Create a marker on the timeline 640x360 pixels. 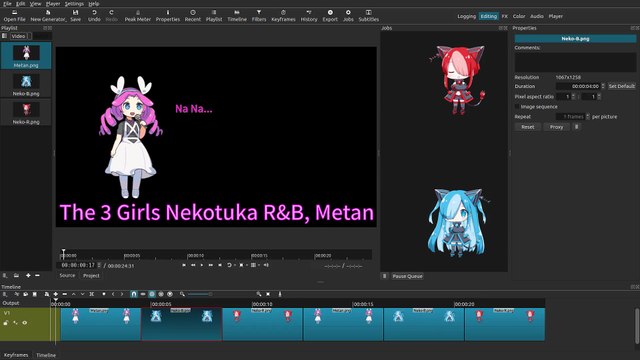[104, 294]
